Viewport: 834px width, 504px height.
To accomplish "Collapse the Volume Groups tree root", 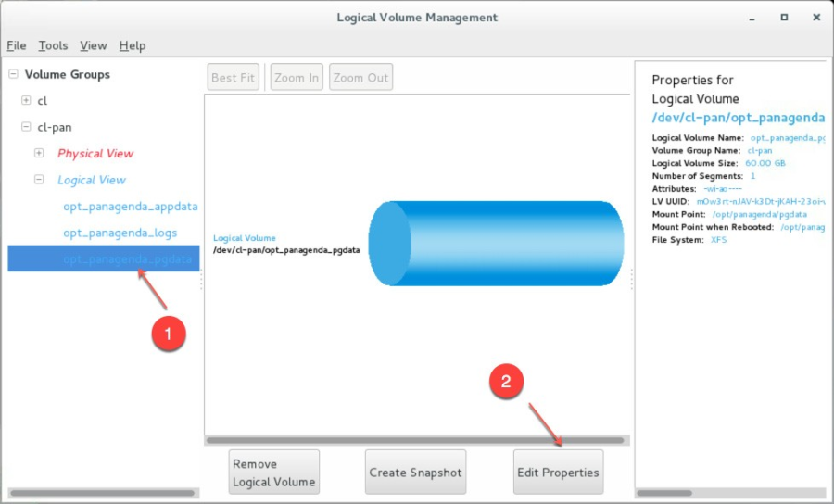I will (x=13, y=74).
